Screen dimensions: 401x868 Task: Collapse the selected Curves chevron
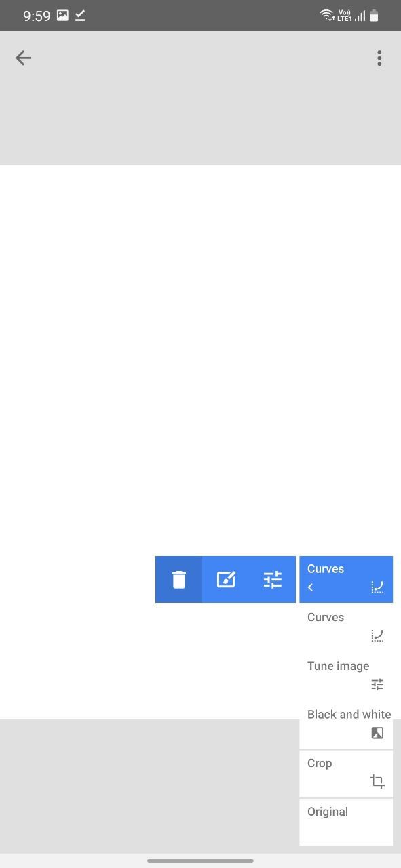point(311,587)
